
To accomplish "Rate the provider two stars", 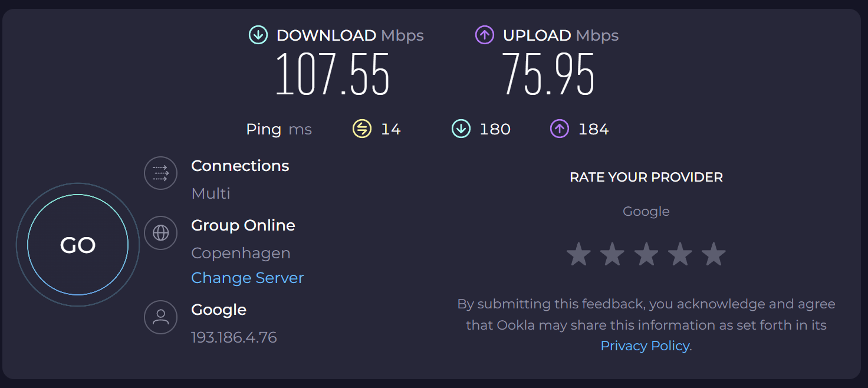I will click(612, 254).
